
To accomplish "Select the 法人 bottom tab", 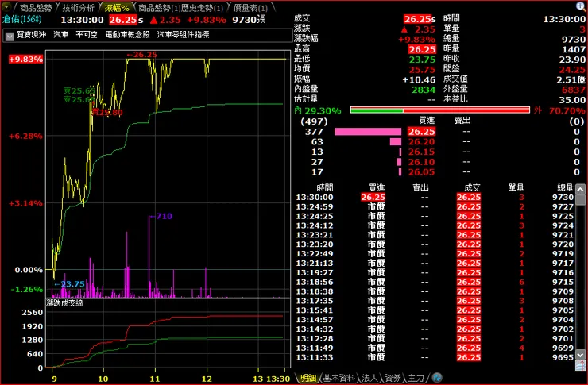I will pyautogui.click(x=369, y=378).
